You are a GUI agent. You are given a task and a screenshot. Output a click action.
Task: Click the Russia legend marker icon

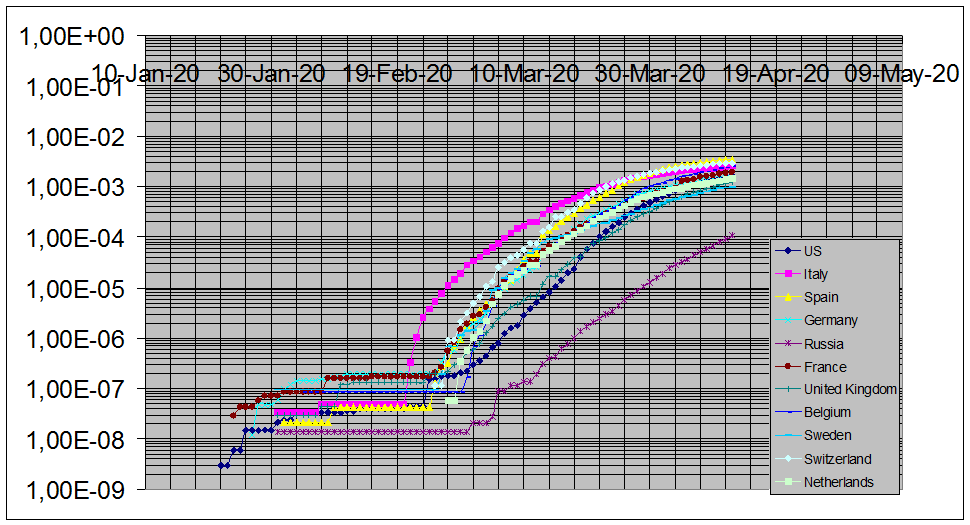788,344
